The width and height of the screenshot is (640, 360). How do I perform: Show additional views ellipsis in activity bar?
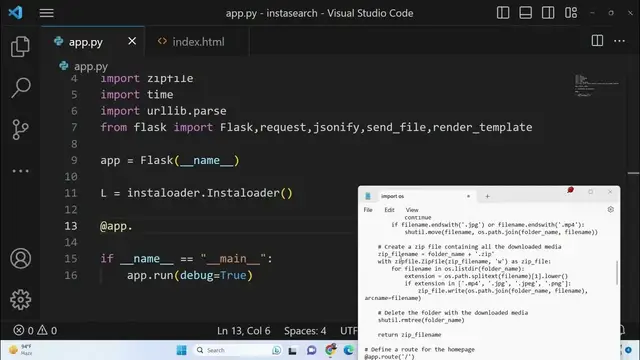pyautogui.click(x=20, y=171)
